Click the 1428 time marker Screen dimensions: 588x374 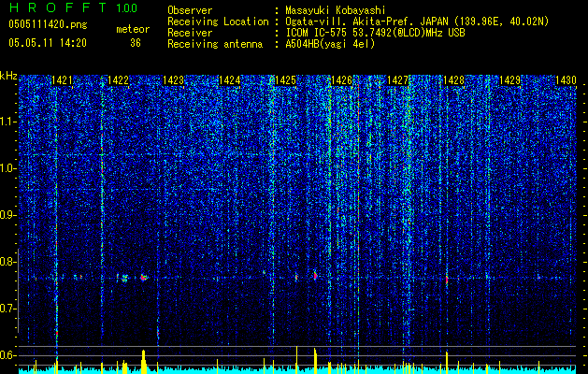453,80
